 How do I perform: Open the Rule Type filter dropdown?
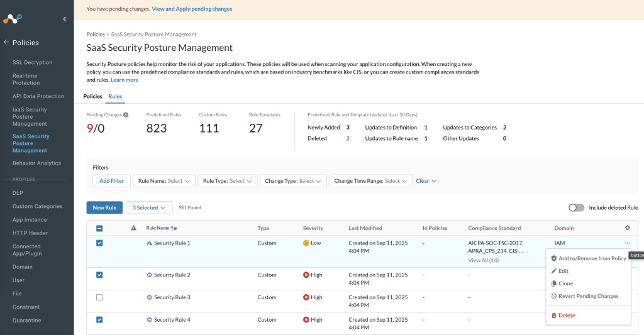click(x=228, y=181)
